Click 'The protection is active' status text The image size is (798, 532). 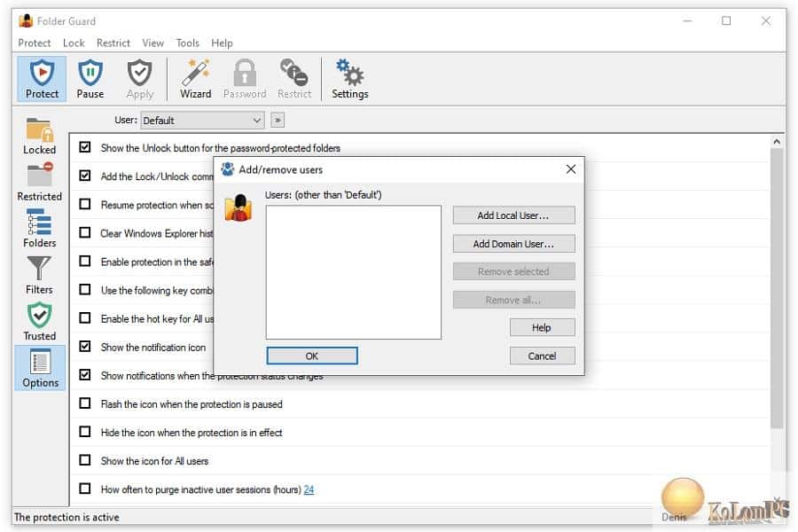click(66, 517)
